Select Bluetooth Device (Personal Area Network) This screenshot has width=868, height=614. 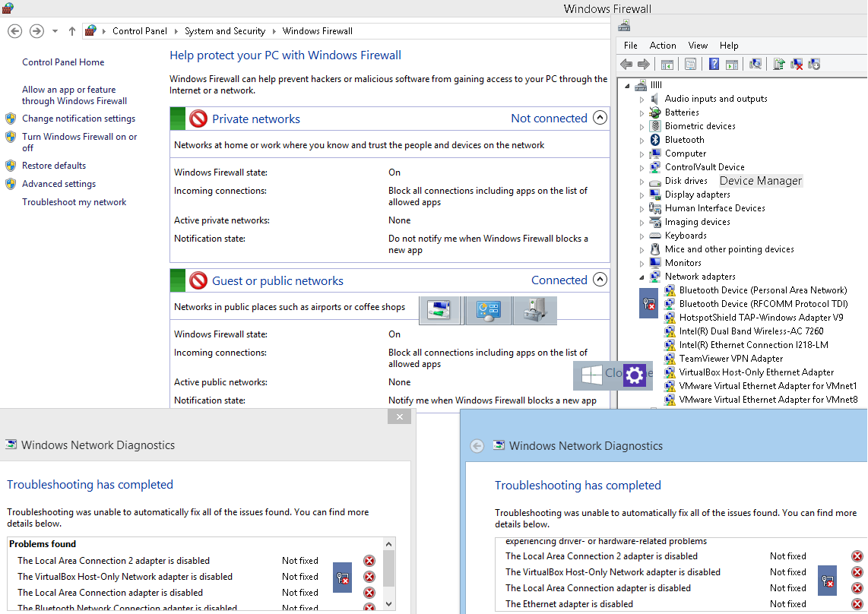point(763,290)
